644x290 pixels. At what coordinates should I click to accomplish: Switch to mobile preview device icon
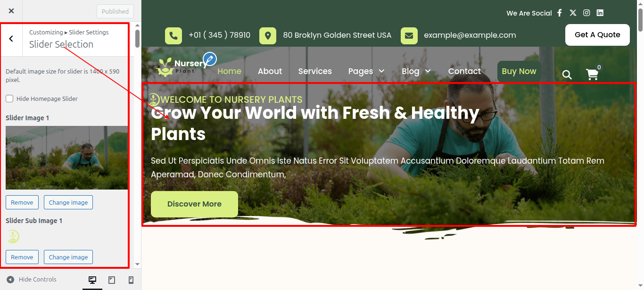pyautogui.click(x=131, y=280)
